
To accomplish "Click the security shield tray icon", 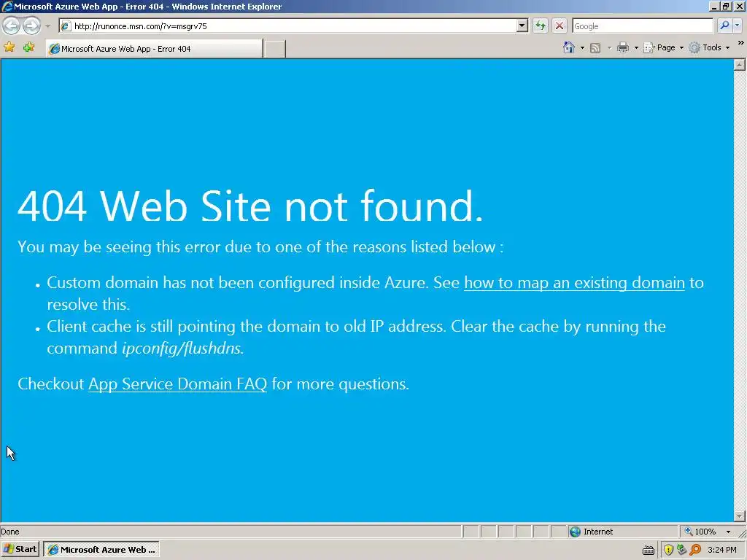I will coord(668,550).
